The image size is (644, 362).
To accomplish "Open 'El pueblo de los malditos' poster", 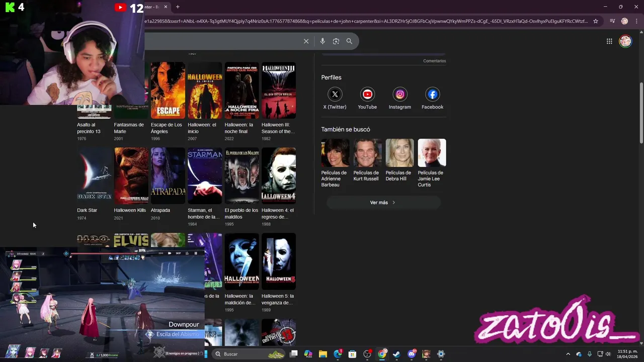I will (242, 176).
